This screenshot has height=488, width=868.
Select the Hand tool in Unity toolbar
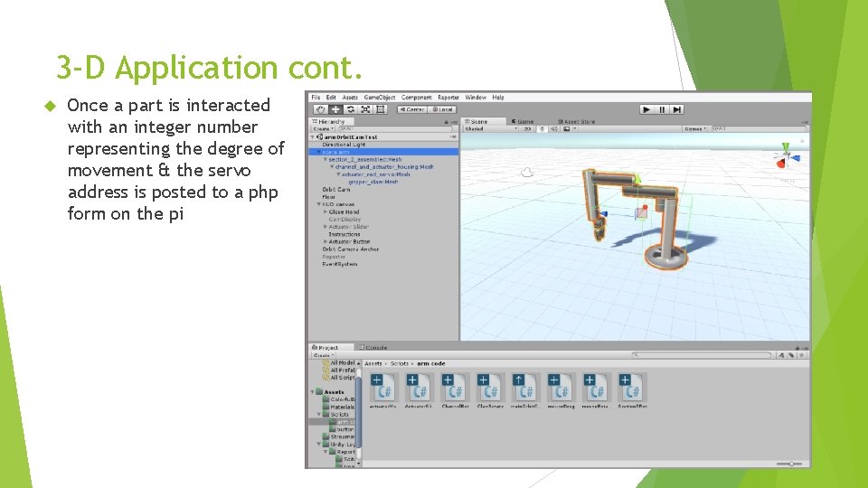[x=320, y=109]
